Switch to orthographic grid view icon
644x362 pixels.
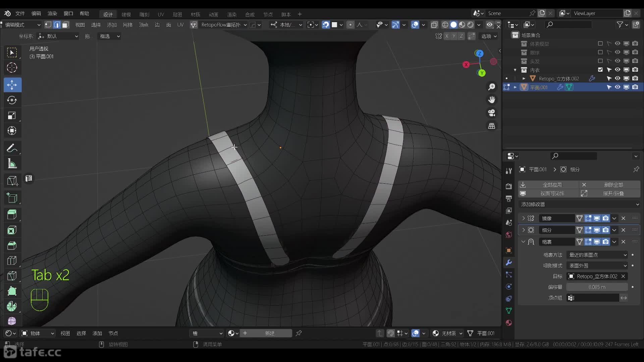tap(492, 126)
